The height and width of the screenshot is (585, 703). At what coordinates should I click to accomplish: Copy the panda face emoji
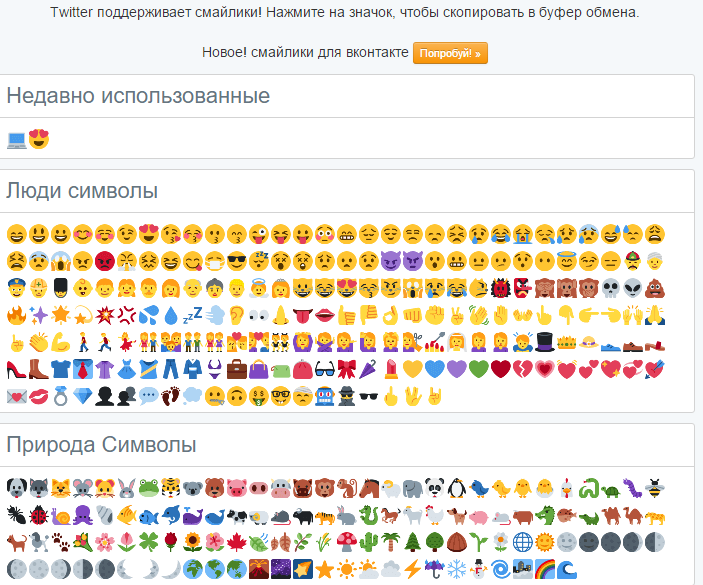click(x=434, y=488)
